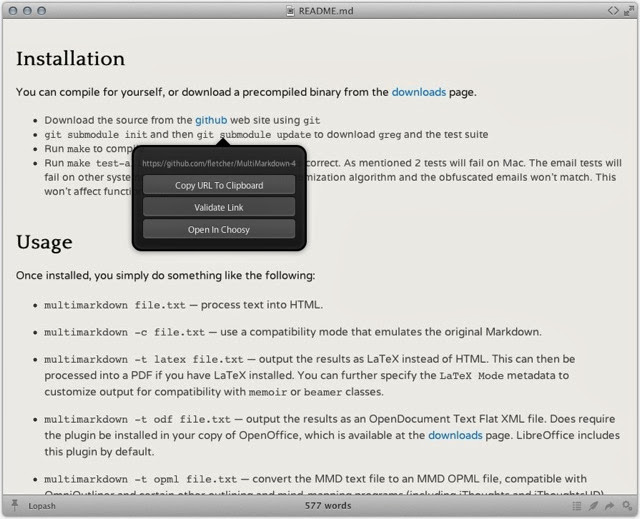Show the table of contents list icon
Image resolution: width=640 pixels, height=519 pixels.
point(577,506)
